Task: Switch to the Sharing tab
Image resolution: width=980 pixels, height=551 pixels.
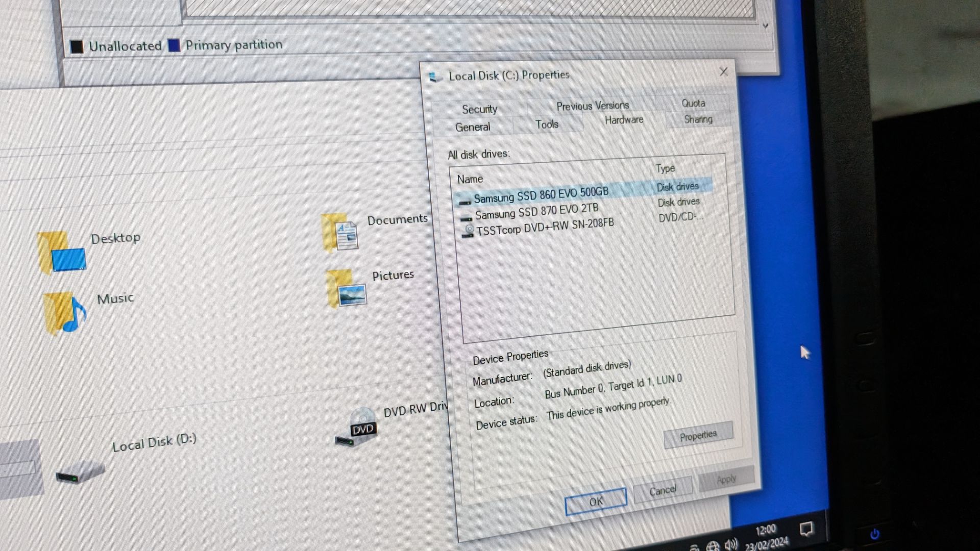Action: click(x=698, y=119)
